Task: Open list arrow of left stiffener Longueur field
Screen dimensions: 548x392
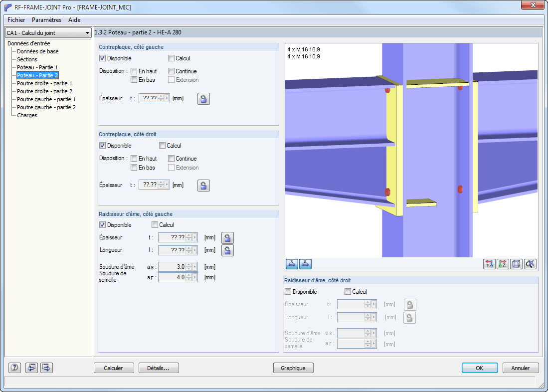Action: click(195, 250)
